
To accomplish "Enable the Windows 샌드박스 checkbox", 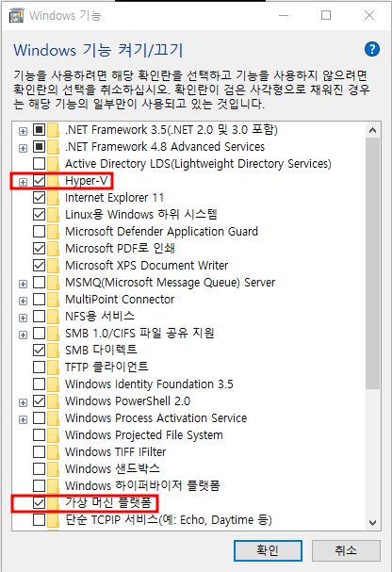I will (x=39, y=468).
